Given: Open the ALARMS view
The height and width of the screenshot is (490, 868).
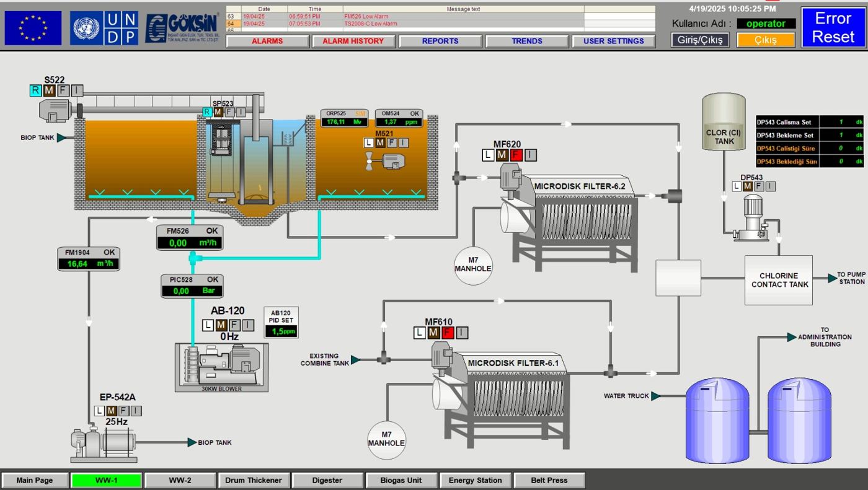Looking at the screenshot, I should (x=267, y=42).
